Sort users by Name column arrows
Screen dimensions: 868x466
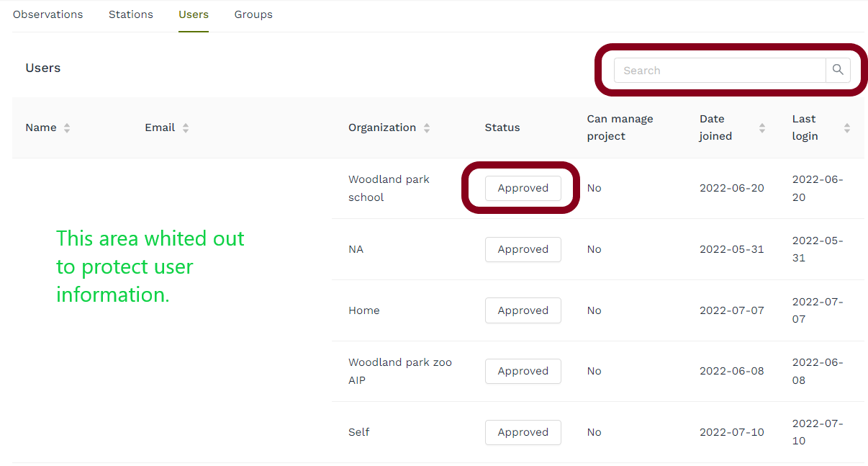coord(67,128)
